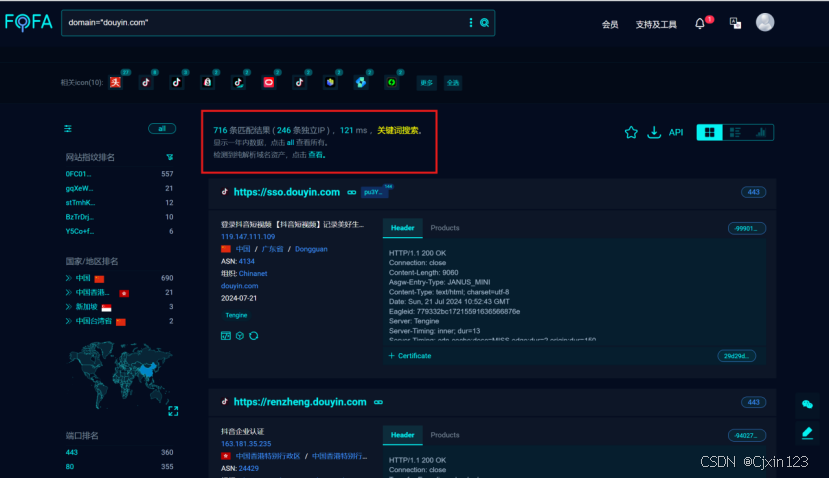The image size is (829, 478).
Task: Click the FOFA logo
Action: (x=29, y=22)
